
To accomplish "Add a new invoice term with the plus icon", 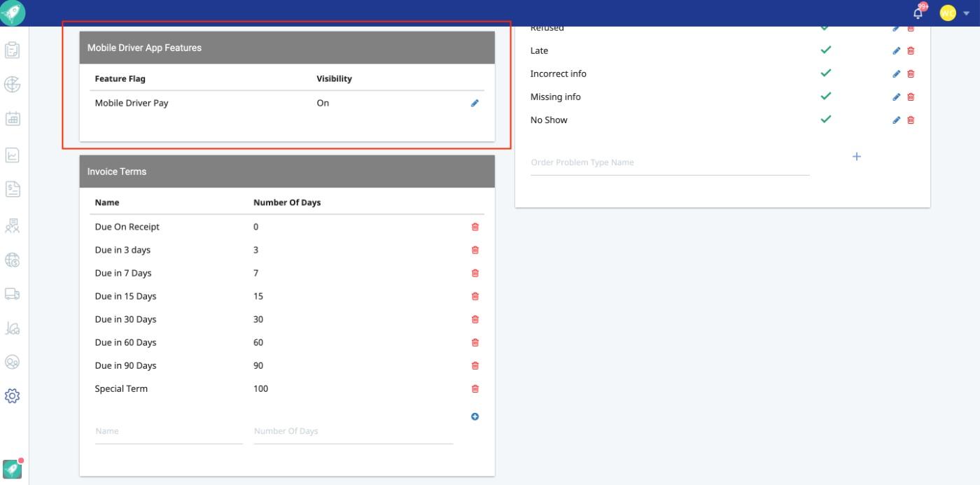I will [x=475, y=416].
